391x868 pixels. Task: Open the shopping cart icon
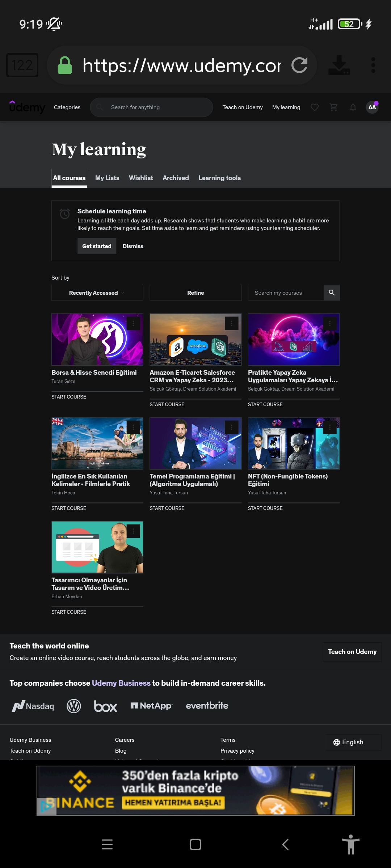coord(334,107)
